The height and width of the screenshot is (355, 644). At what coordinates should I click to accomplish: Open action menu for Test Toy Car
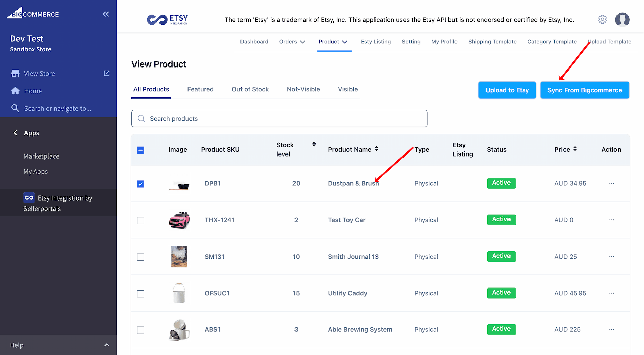pos(611,220)
